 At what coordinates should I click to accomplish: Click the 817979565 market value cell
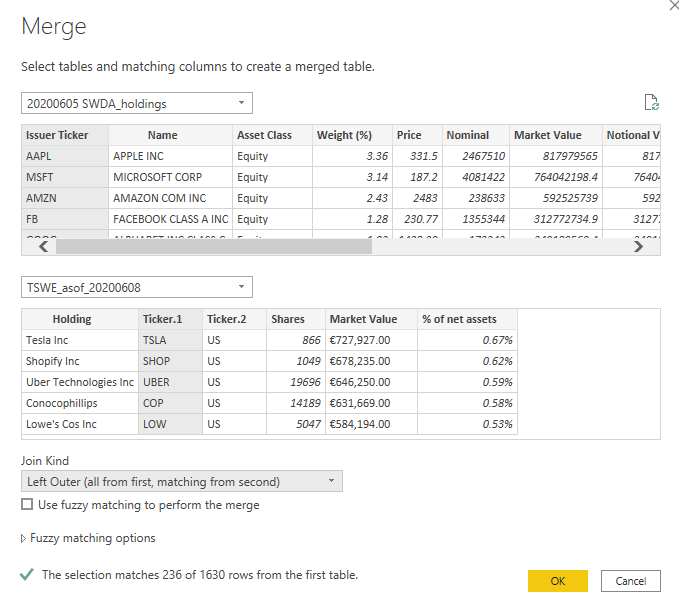click(556, 156)
